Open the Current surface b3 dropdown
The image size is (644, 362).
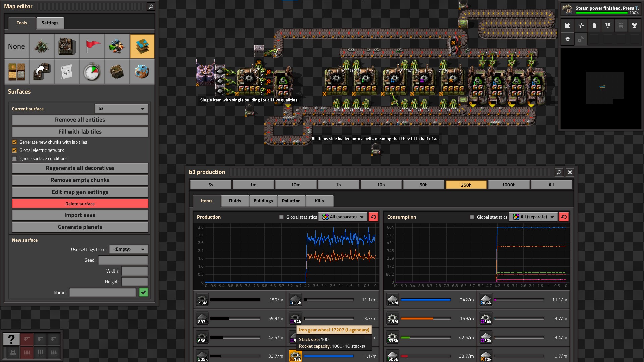click(x=121, y=109)
